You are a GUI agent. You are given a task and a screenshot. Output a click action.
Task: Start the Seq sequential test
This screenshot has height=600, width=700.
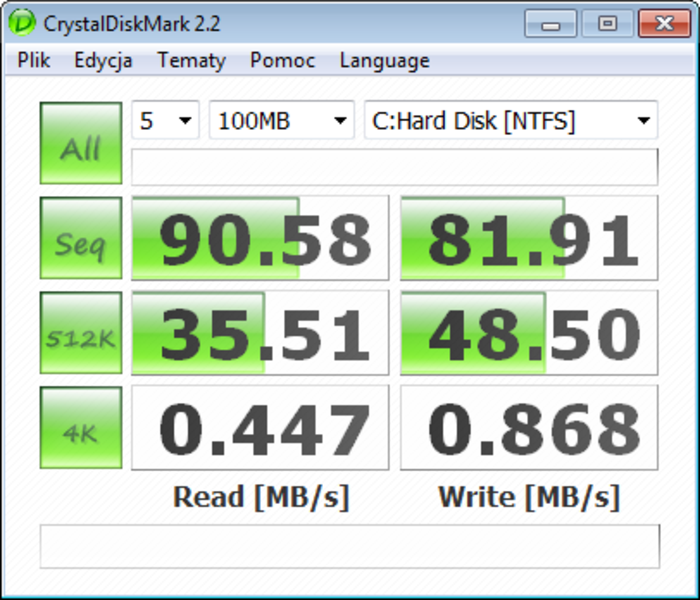(81, 238)
